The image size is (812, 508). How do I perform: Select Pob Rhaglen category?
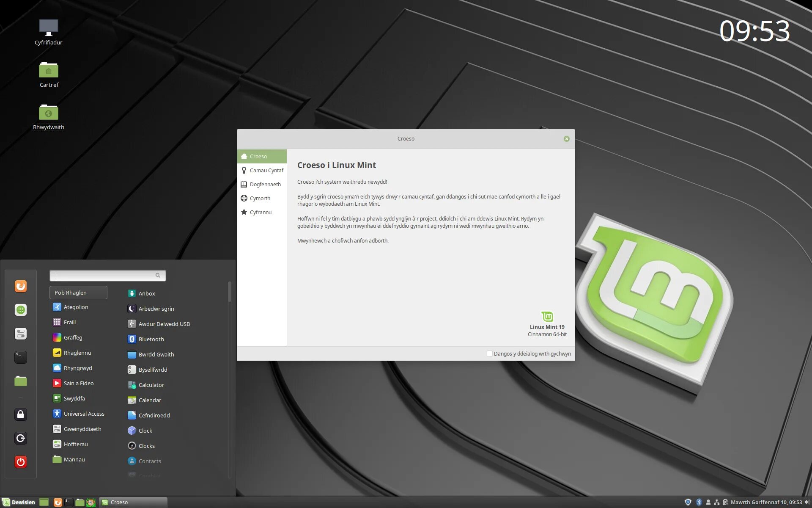coord(78,293)
